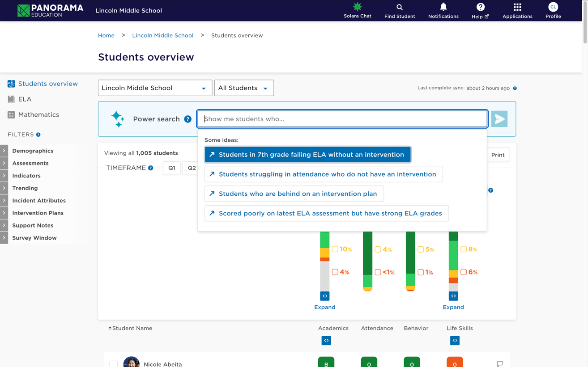Open the Notifications bell
The width and height of the screenshot is (588, 367).
(443, 7)
